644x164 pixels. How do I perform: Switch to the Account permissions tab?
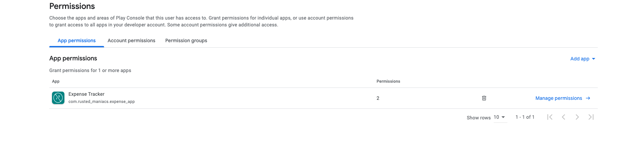click(x=131, y=40)
